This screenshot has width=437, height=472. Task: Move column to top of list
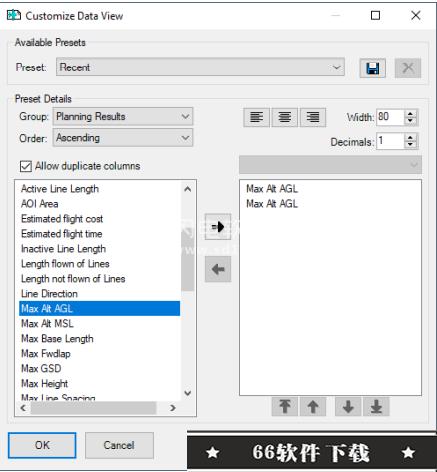click(x=285, y=407)
